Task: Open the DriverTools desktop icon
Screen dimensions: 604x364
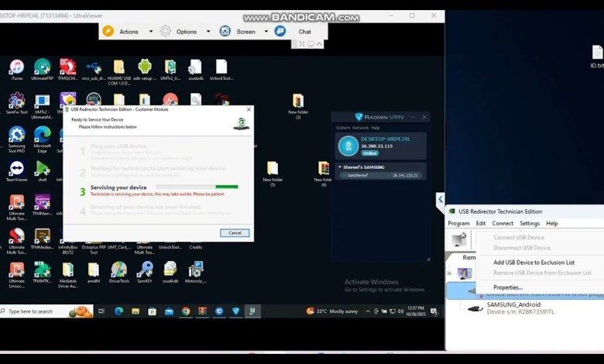Action: click(x=119, y=272)
